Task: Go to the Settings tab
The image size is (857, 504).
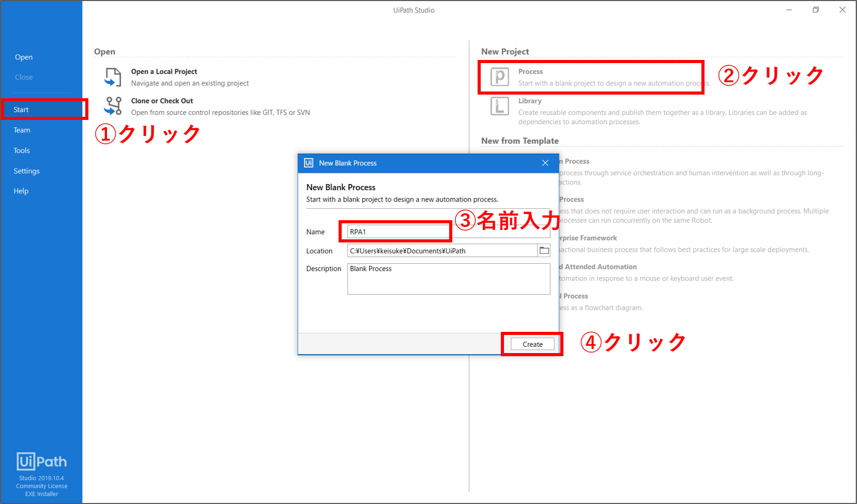Action: pos(26,171)
